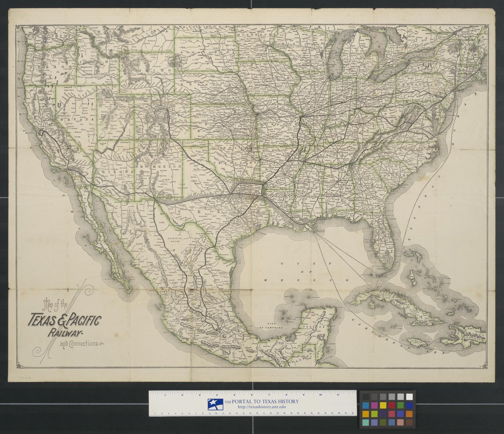
Task: Pick the white swatch on color chart
Action: (409, 397)
